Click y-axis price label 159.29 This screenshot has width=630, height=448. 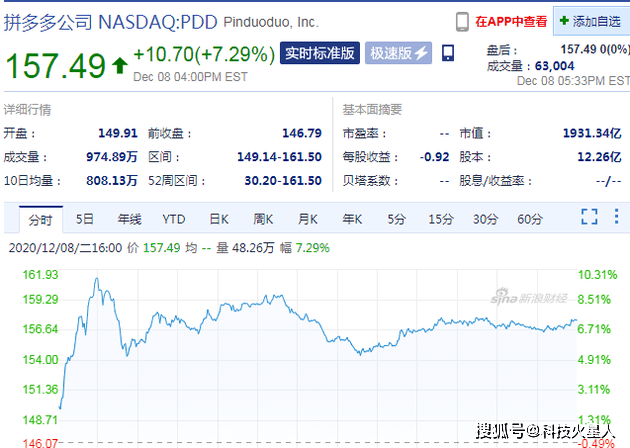[40, 299]
